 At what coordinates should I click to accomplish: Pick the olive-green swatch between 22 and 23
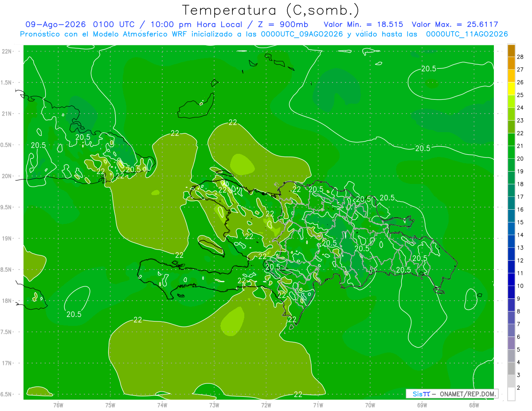(x=512, y=127)
